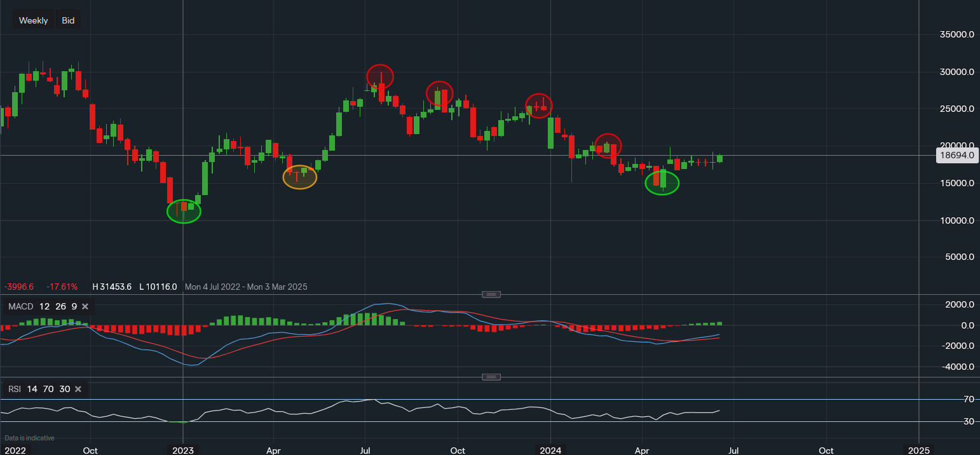
Task: Click the current price label 18694.0
Action: click(957, 155)
